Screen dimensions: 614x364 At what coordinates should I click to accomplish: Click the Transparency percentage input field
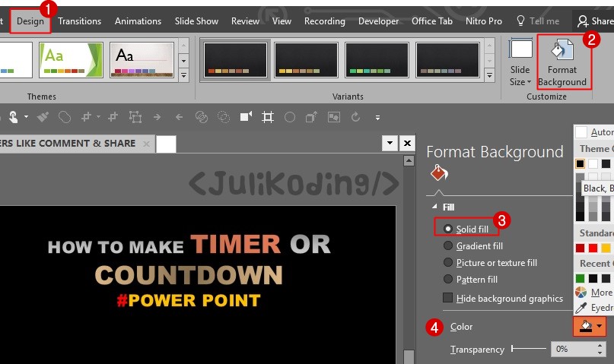tap(573, 349)
